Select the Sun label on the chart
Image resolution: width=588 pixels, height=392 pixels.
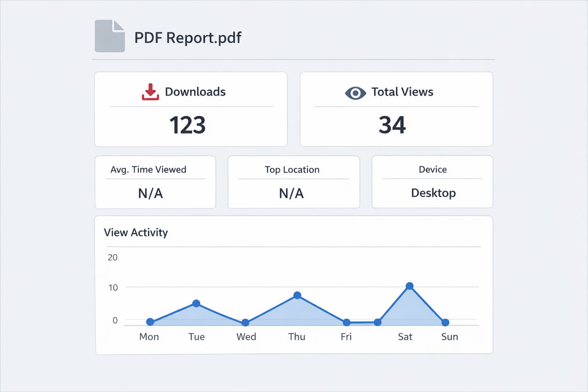[x=449, y=337]
